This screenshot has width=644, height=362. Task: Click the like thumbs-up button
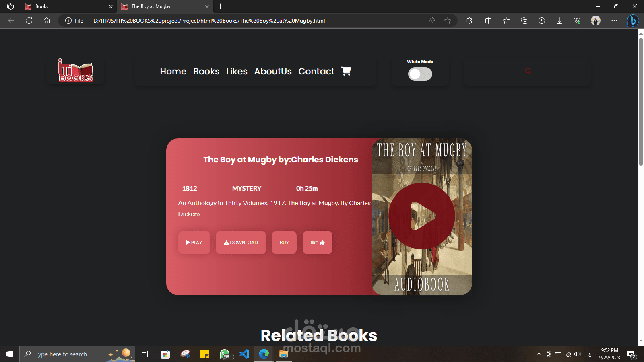pyautogui.click(x=318, y=243)
